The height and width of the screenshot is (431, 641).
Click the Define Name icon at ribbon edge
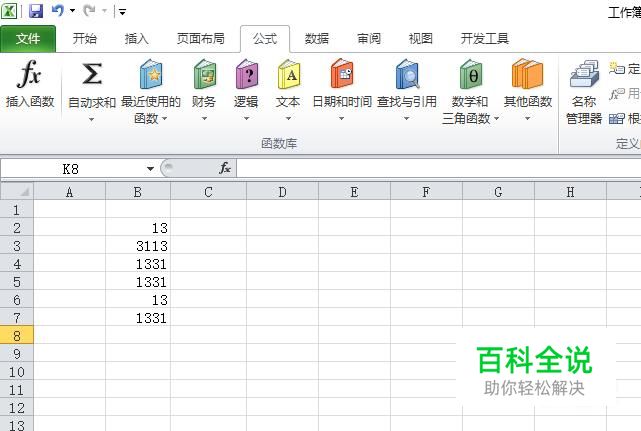pyautogui.click(x=616, y=68)
